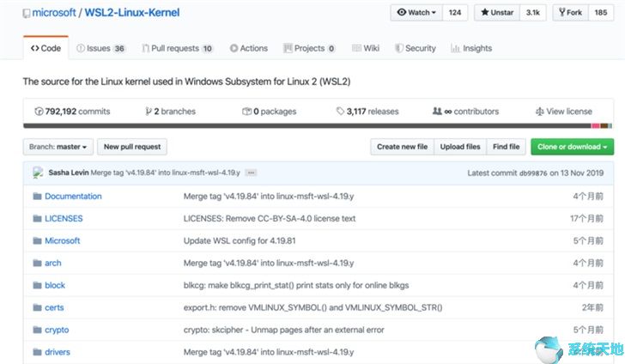Switch to the Actions tab
Image resolution: width=625 pixels, height=364 pixels.
pos(249,48)
